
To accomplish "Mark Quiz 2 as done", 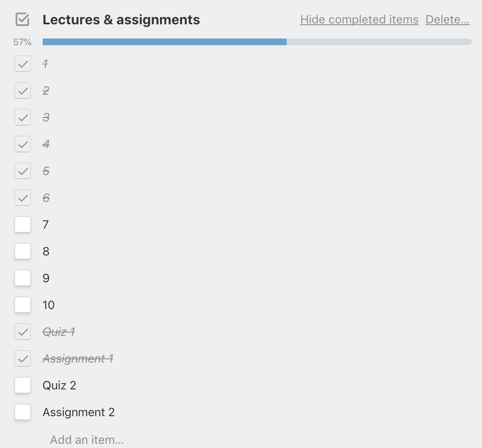I will (x=23, y=385).
